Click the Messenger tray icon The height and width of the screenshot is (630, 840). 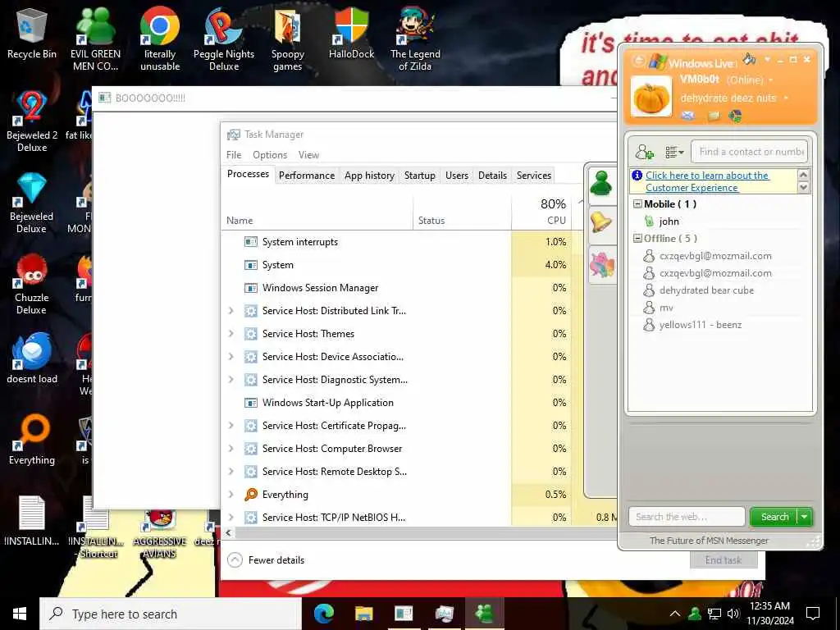tap(695, 614)
